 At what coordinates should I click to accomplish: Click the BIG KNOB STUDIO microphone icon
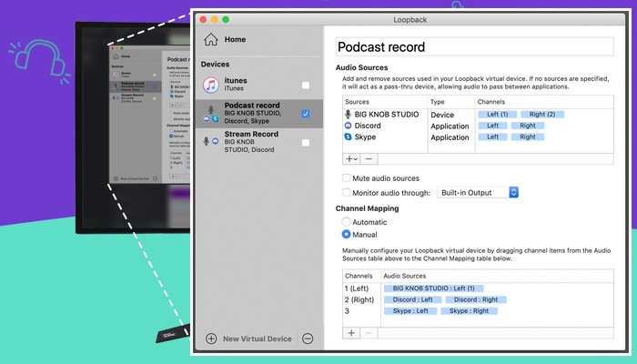pos(348,115)
